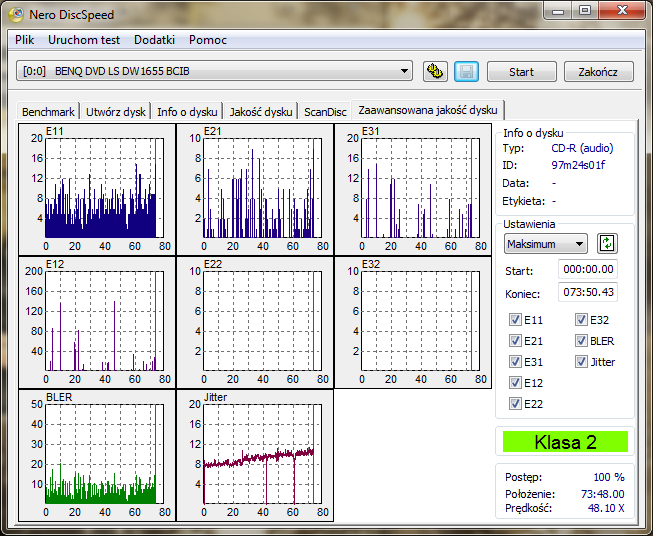Click the save floppy disk icon
This screenshot has width=653, height=536.
coord(466,72)
